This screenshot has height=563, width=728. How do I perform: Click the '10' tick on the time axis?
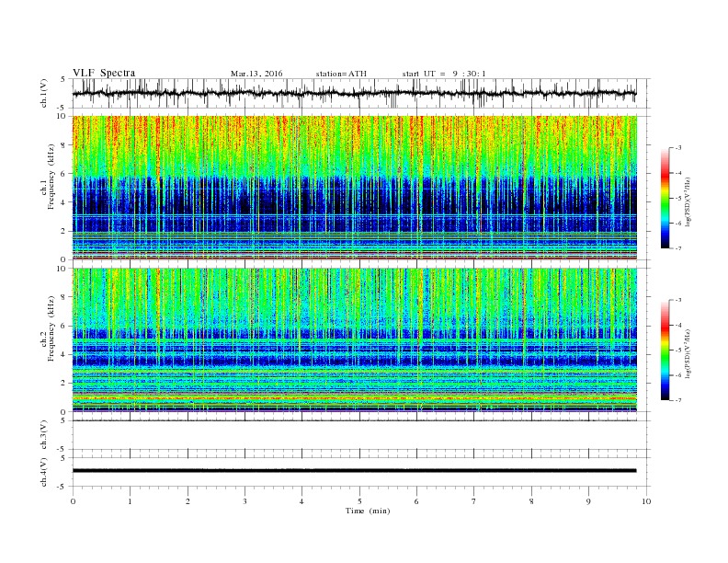[x=646, y=501]
